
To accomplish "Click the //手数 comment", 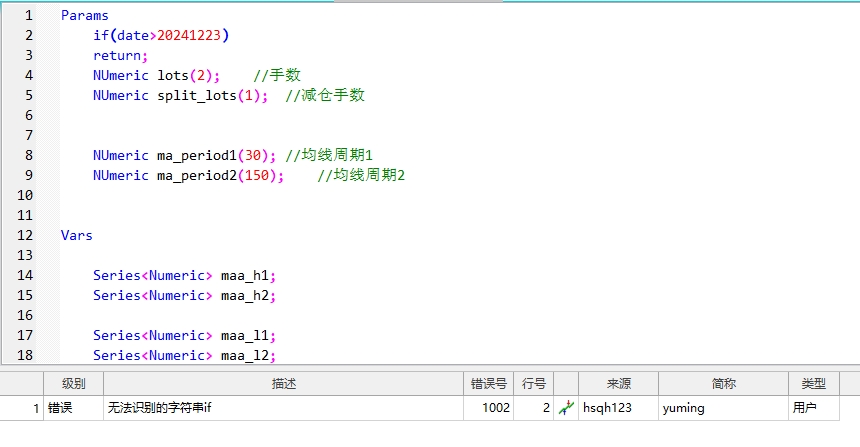I will (277, 75).
